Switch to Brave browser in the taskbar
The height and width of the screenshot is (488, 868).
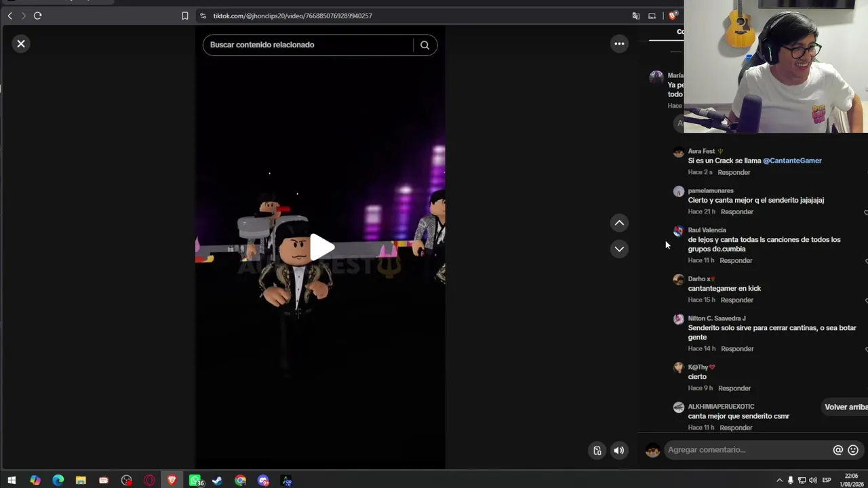pos(172,481)
